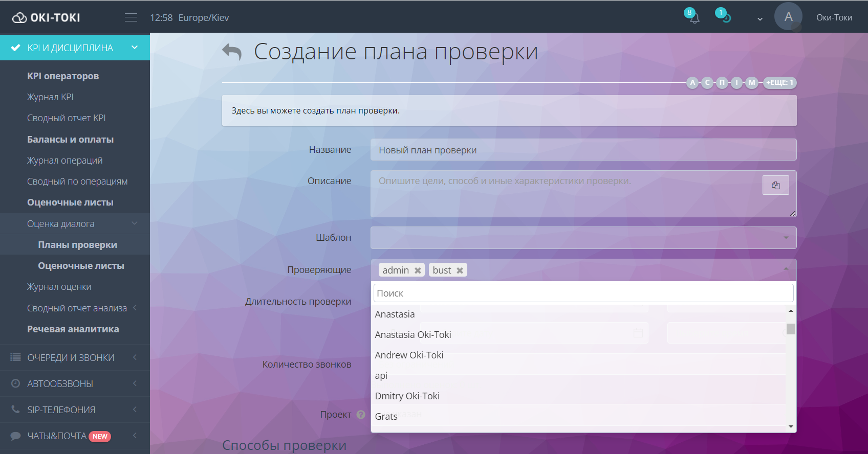The width and height of the screenshot is (868, 454).
Task: Click the Поиск search field
Action: click(x=583, y=293)
